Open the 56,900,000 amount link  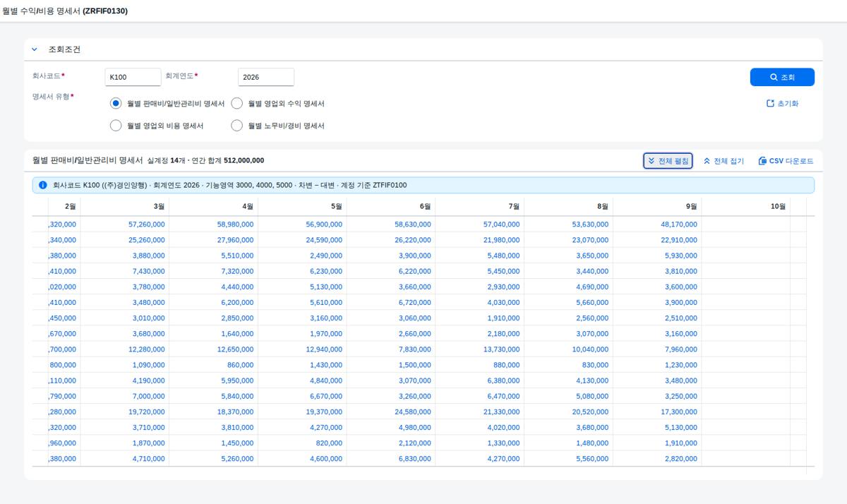coord(324,224)
